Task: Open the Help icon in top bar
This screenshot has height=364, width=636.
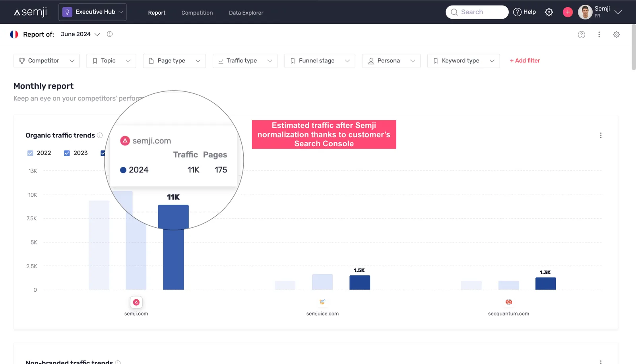Action: pos(517,12)
